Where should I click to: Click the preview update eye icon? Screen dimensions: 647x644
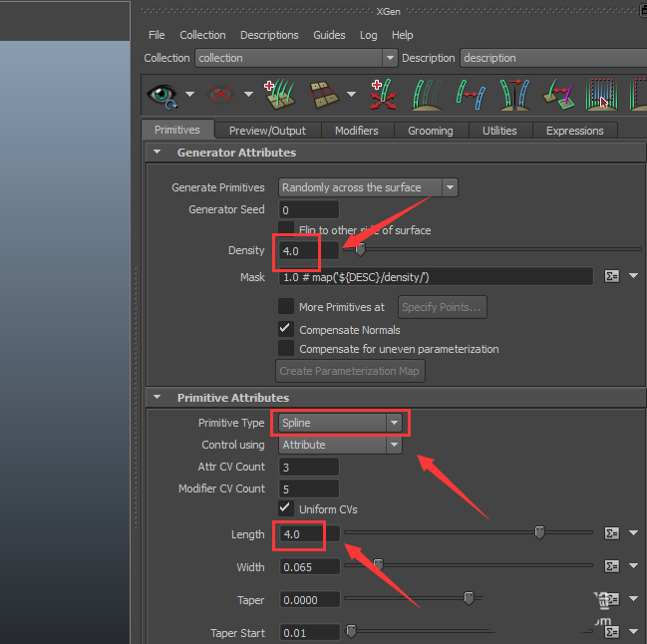coord(162,96)
